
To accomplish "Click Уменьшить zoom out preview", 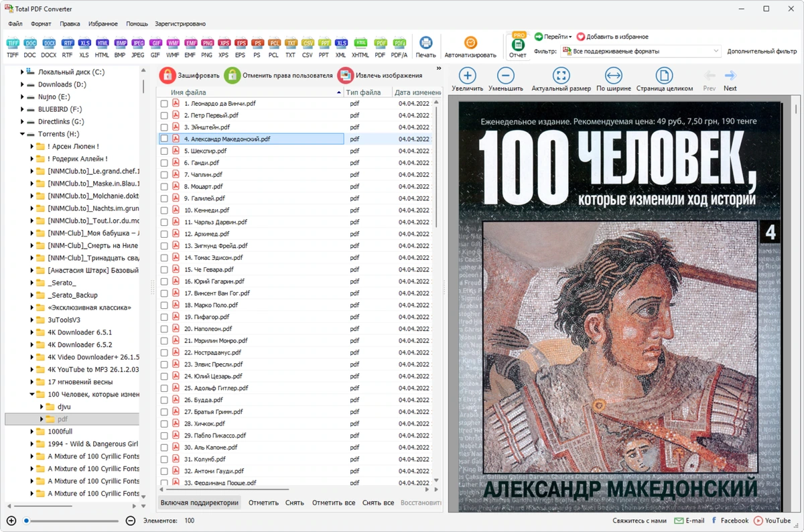I will pos(506,80).
